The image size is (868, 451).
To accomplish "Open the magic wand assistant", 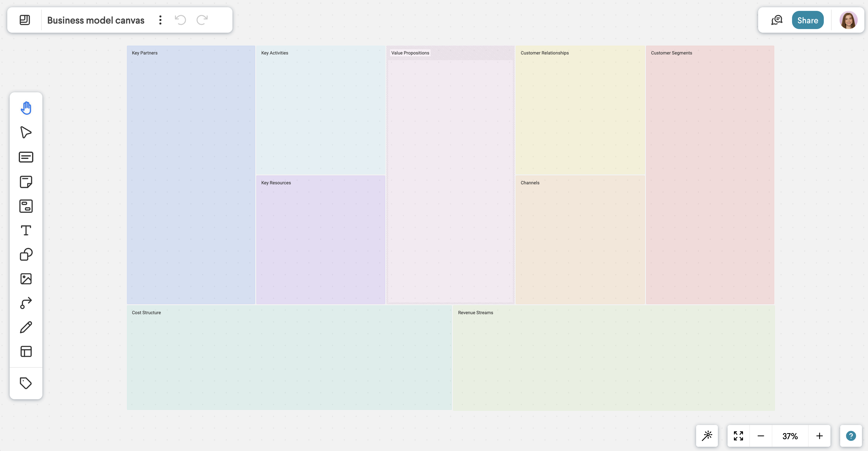I will tap(708, 436).
